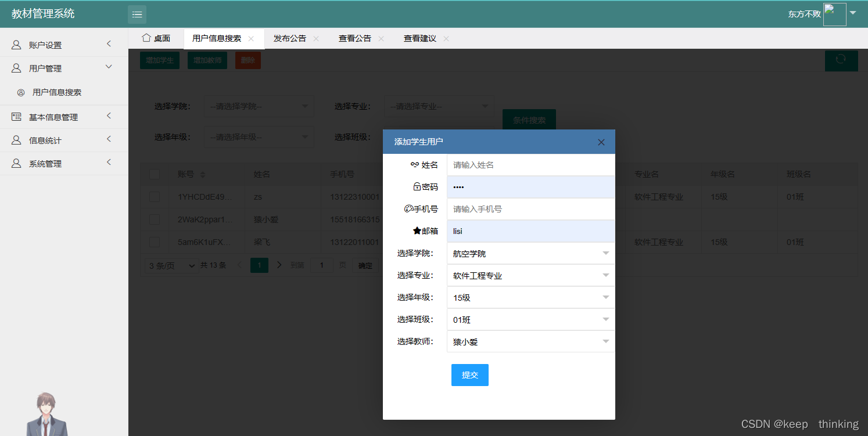
Task: Open background 请选择学院 filter dropdown
Action: pos(259,106)
